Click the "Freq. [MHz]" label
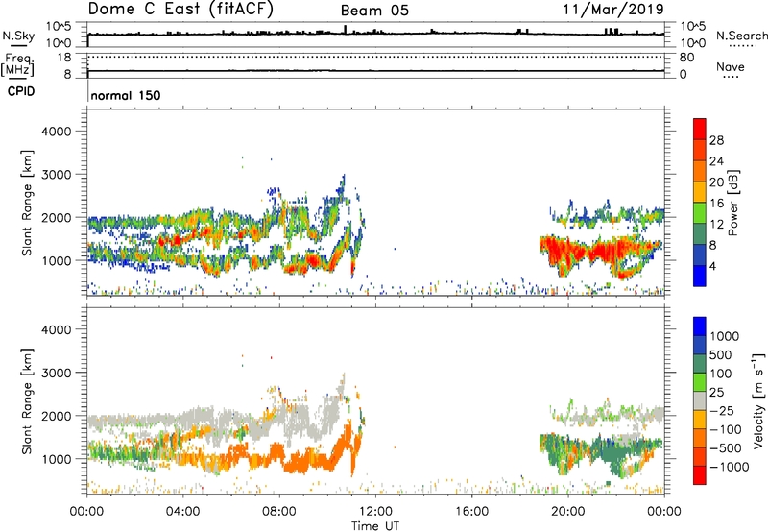The width and height of the screenshot is (768, 532). pyautogui.click(x=17, y=63)
